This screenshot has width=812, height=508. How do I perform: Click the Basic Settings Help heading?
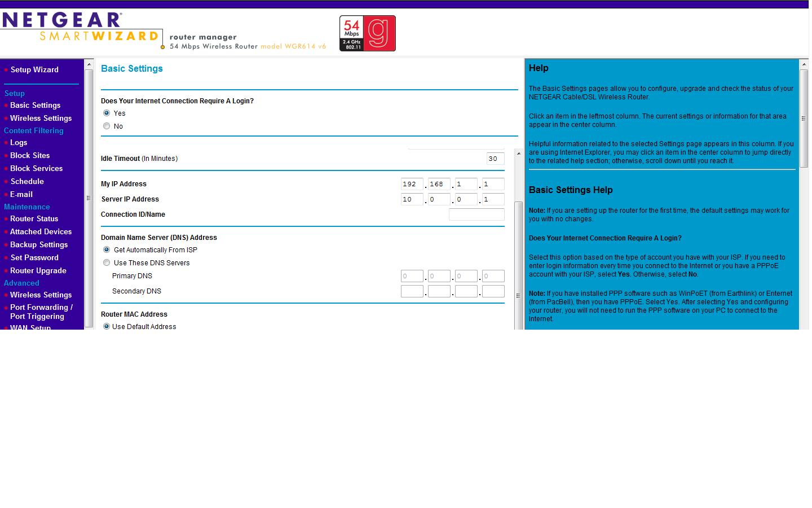tap(571, 190)
